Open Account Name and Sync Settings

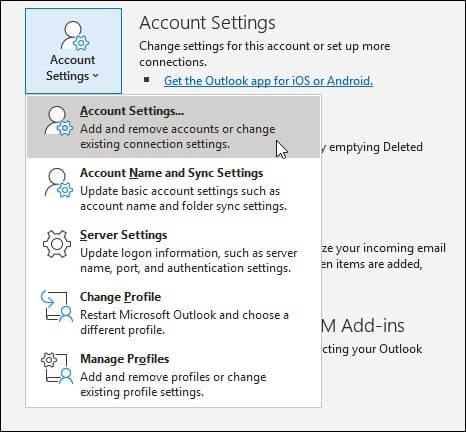[x=173, y=189]
